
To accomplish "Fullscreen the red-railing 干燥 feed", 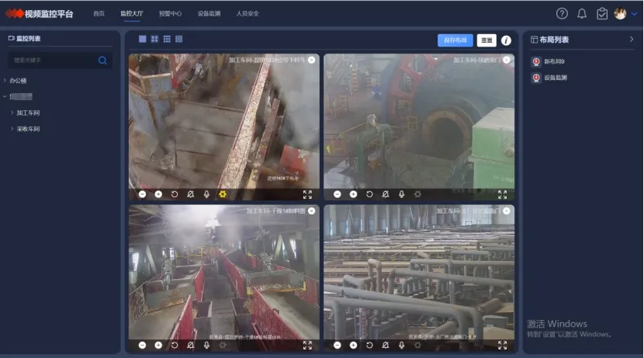I will tap(307, 346).
